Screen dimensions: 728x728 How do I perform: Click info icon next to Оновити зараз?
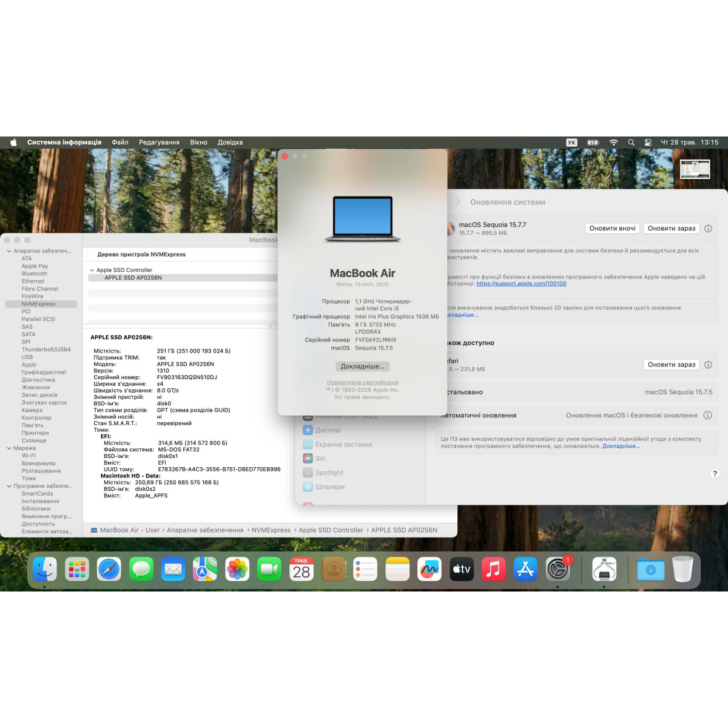coord(708,229)
